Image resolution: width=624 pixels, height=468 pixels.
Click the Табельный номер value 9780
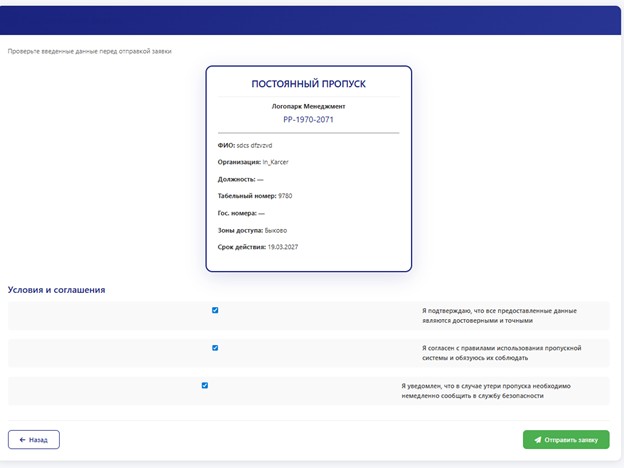point(285,196)
